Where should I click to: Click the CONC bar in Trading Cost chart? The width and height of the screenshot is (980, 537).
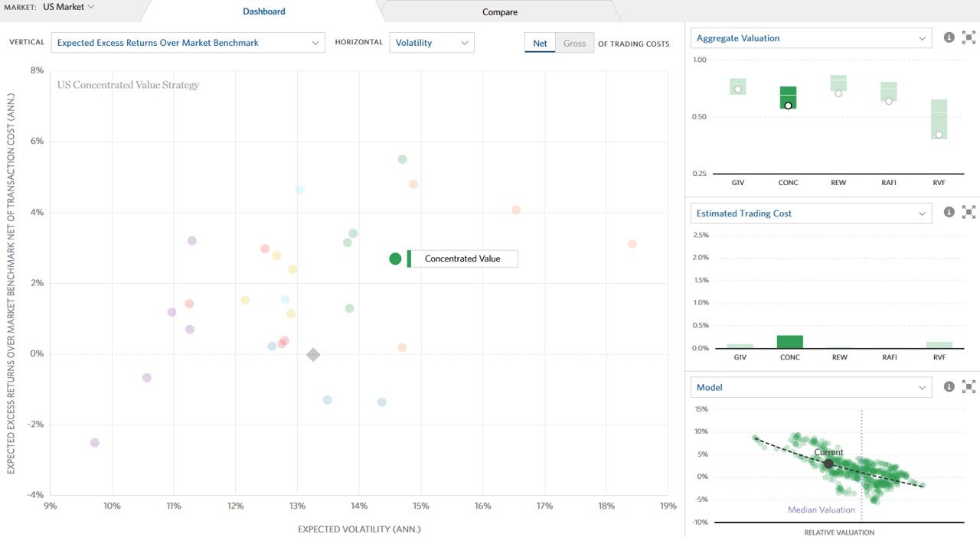point(789,342)
